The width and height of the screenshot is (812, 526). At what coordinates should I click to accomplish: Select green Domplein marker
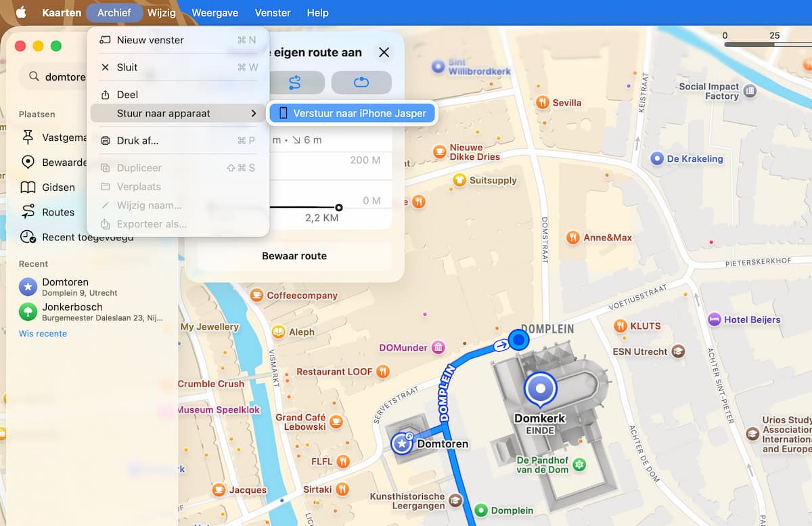(481, 510)
